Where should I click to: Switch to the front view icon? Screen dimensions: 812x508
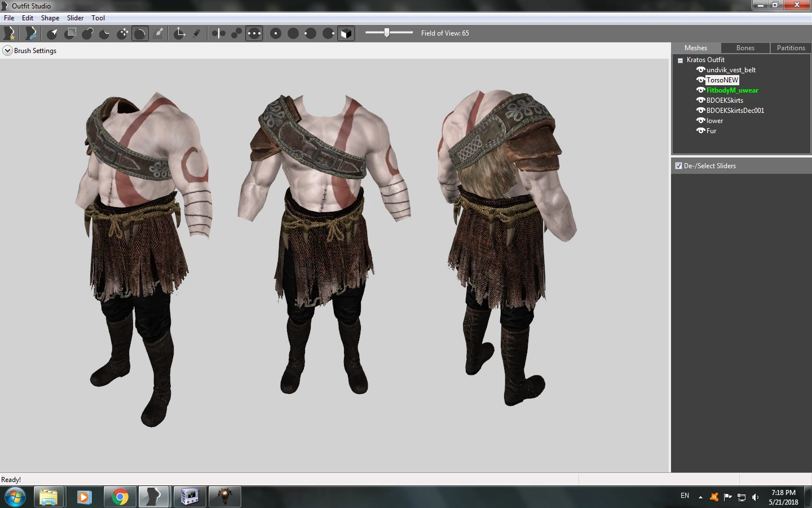click(x=276, y=33)
